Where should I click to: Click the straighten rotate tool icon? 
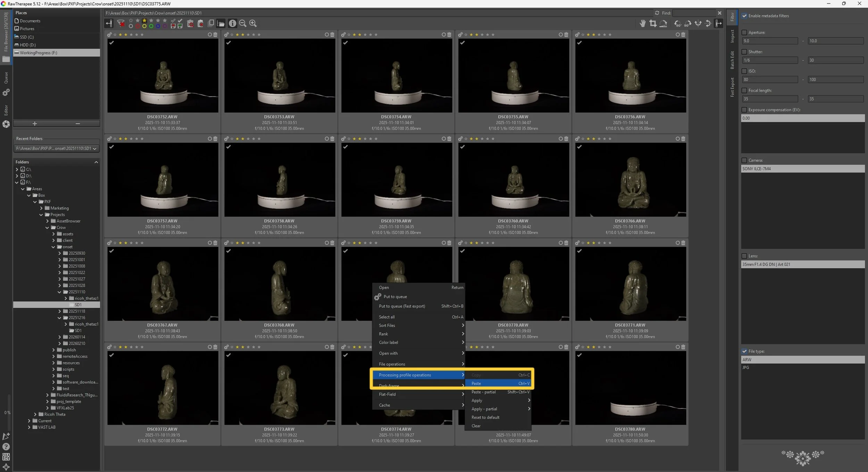pos(663,23)
